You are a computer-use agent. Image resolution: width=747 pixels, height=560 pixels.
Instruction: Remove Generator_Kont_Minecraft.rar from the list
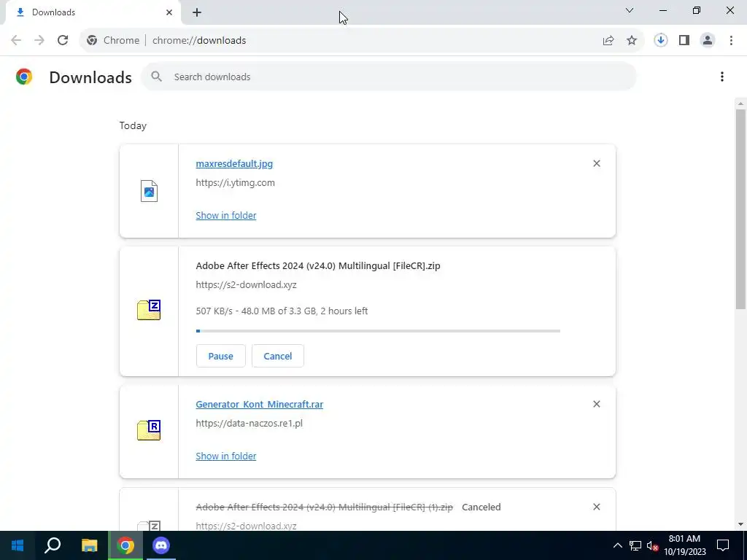coord(597,404)
